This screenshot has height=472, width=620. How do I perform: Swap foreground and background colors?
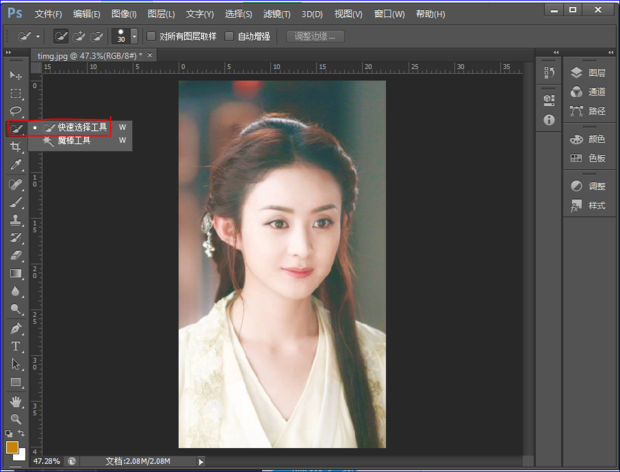point(22,433)
